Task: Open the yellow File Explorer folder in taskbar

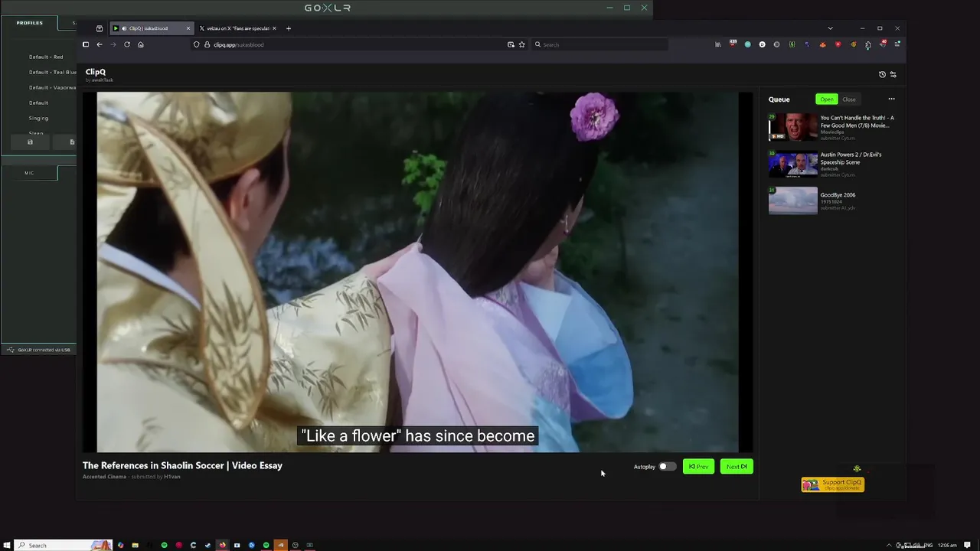Action: point(135,545)
